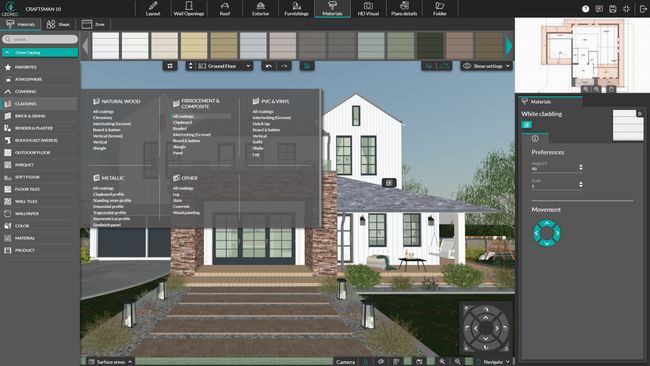Screen dimensions: 650x366
Task: Select the Atmosphere category in sidebar
Action: coord(39,79)
